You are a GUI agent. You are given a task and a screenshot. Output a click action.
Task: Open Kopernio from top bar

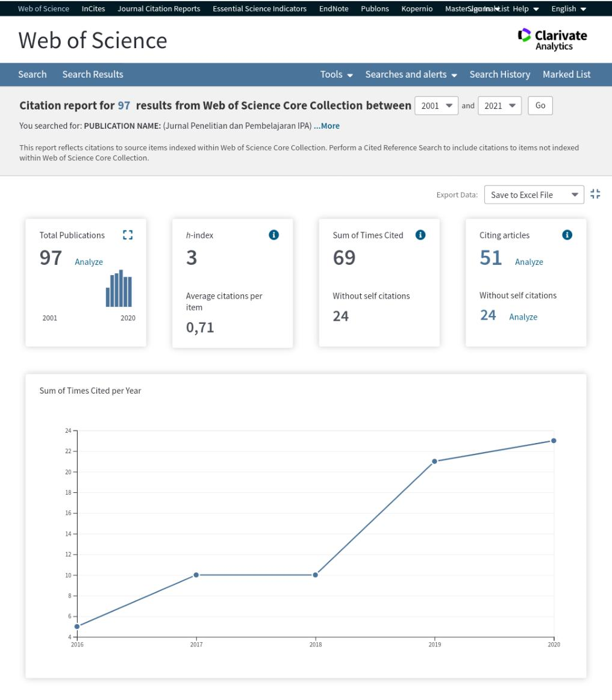(417, 8)
